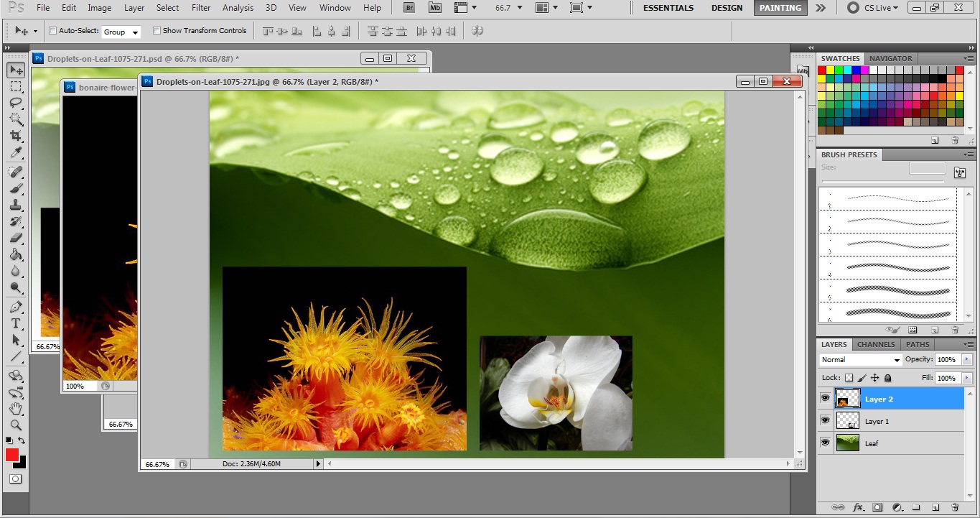Select the Crop tool
This screenshot has height=518, width=980.
(x=16, y=136)
